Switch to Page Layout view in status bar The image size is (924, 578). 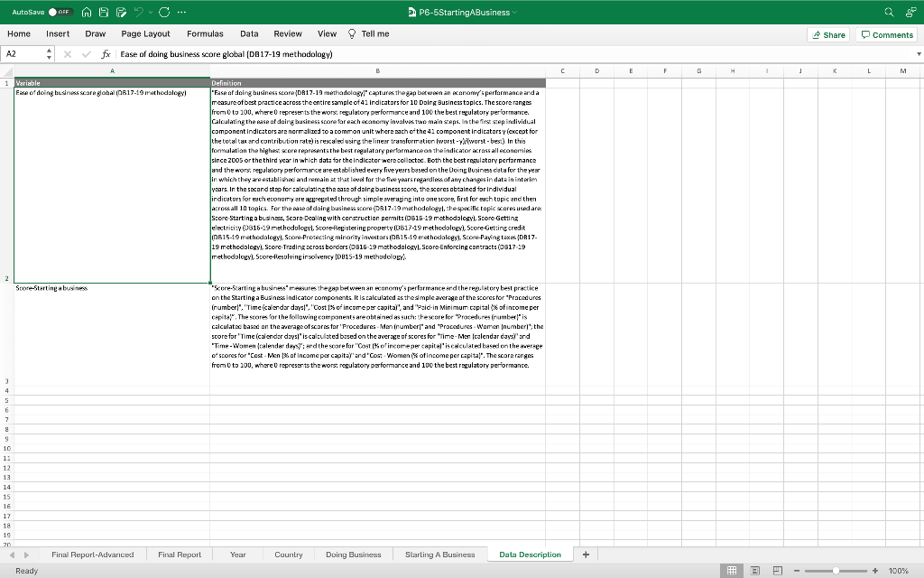point(754,570)
